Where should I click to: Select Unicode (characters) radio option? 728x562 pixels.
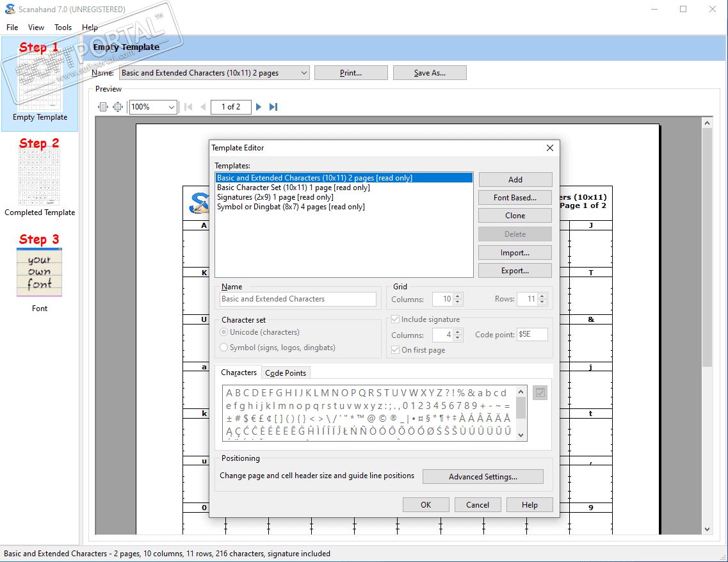click(x=224, y=332)
